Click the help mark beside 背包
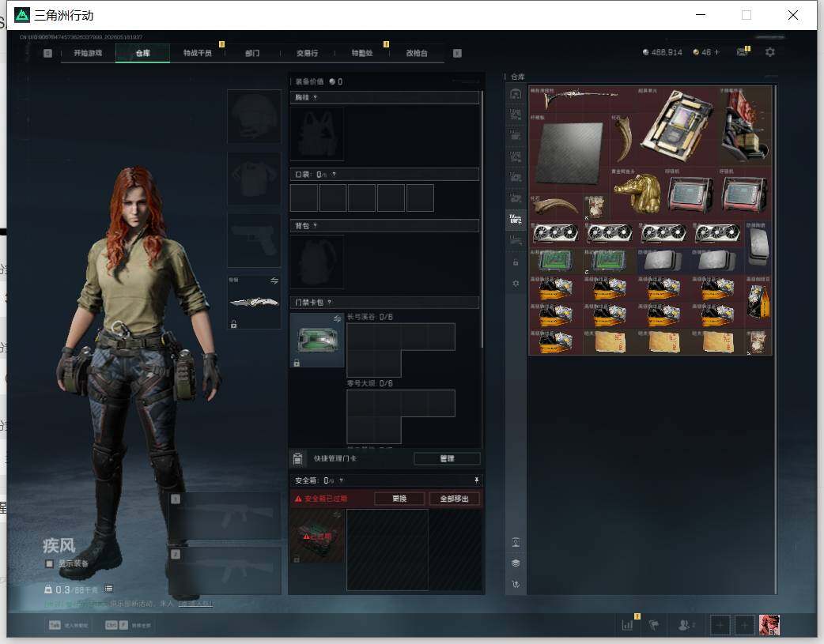Screen dimensions: 824x644 click(x=315, y=226)
